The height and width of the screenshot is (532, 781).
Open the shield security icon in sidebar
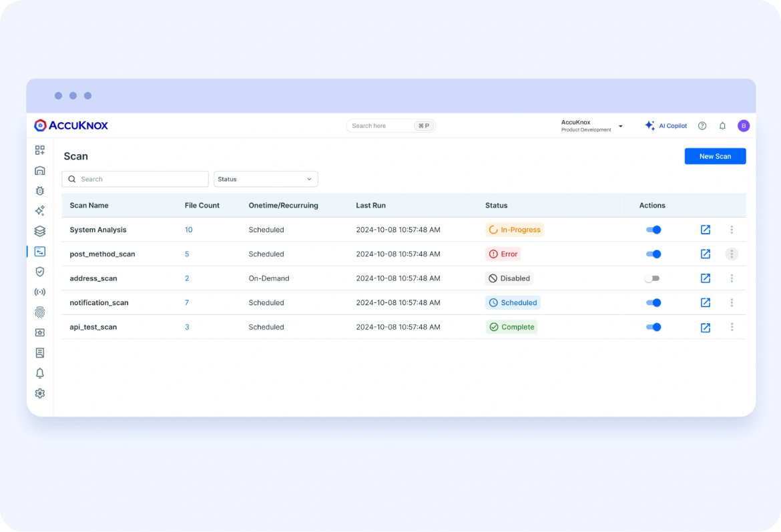tap(39, 272)
